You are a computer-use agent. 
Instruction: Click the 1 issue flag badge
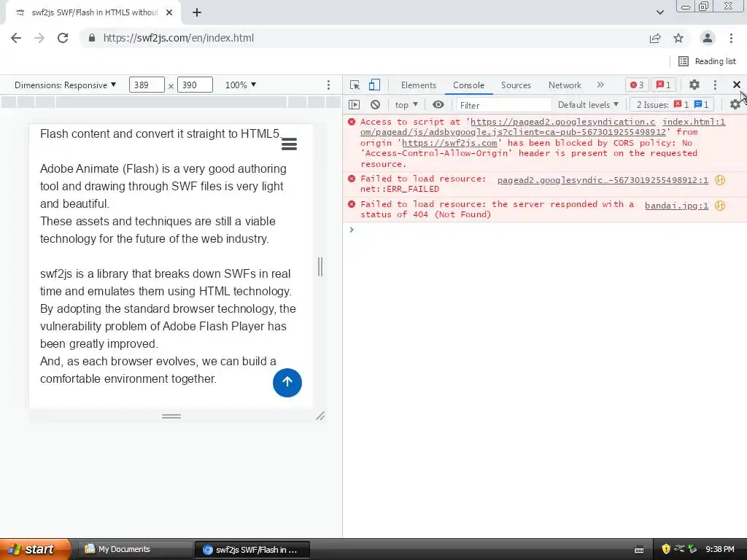click(x=664, y=85)
